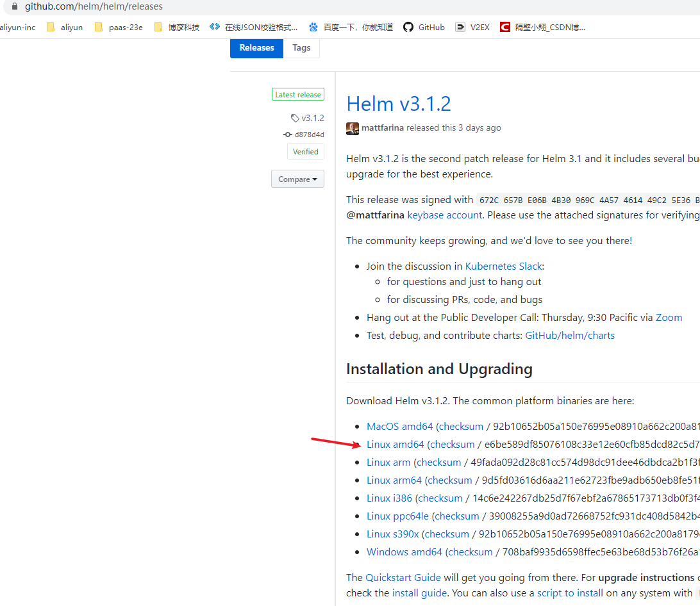
Task: Select the Releases tab
Action: pyautogui.click(x=256, y=48)
